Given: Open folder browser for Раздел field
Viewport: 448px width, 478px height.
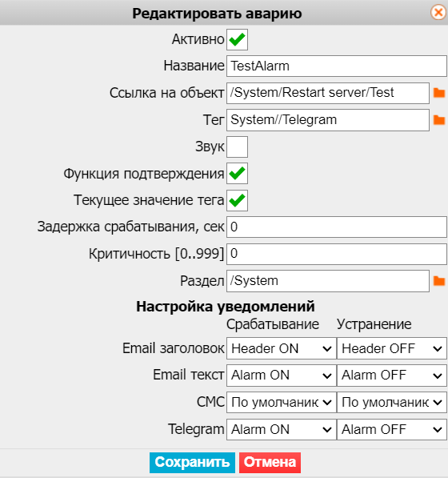Looking at the screenshot, I should click(x=439, y=281).
